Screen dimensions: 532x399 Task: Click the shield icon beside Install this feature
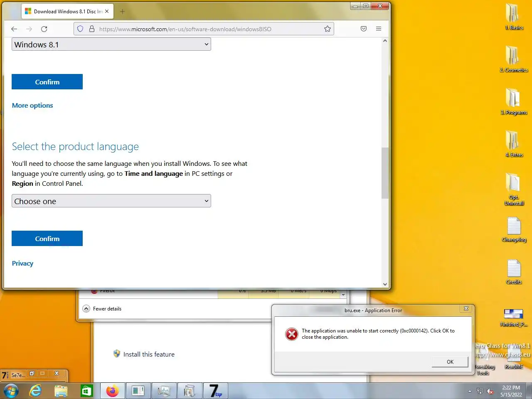coord(117,354)
